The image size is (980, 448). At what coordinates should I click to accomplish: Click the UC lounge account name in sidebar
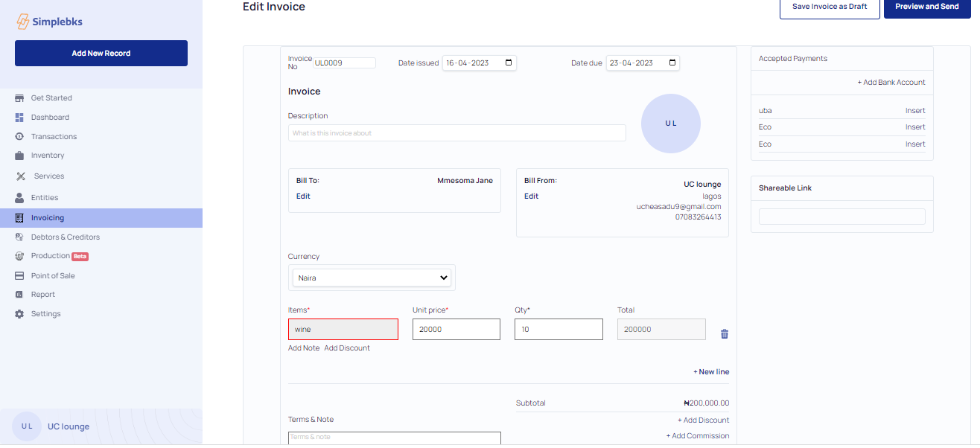click(69, 427)
